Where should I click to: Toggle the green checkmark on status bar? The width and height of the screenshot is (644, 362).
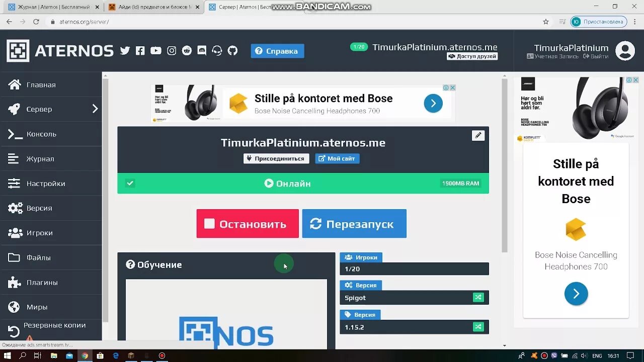(130, 184)
